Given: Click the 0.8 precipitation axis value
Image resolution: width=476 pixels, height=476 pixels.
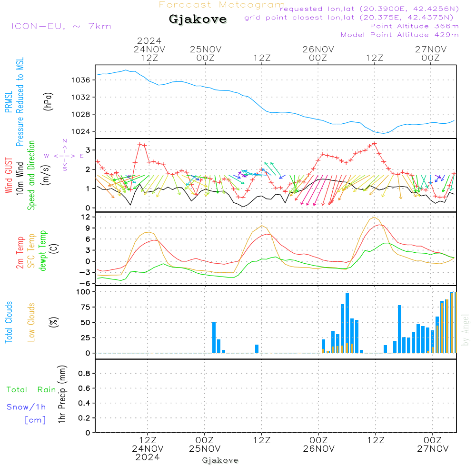Looking at the screenshot, I should (84, 373).
